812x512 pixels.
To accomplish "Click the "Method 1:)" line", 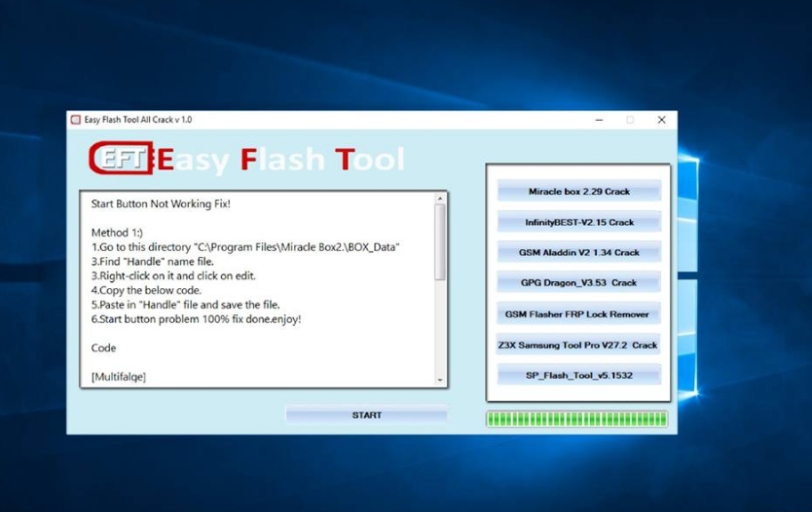I will (x=117, y=233).
